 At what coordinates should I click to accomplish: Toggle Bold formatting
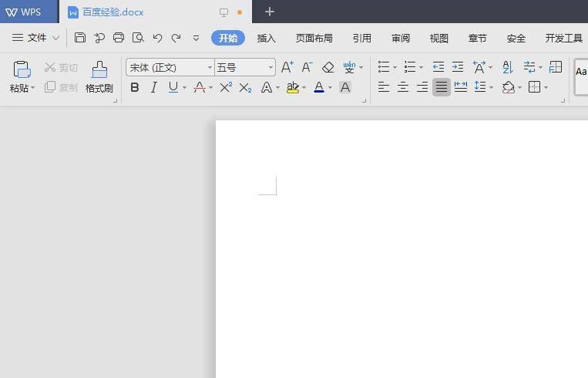(135, 88)
